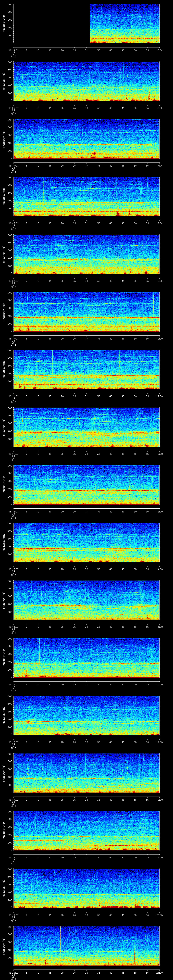Click the 21:00 end-of-axis label

click(x=159, y=972)
